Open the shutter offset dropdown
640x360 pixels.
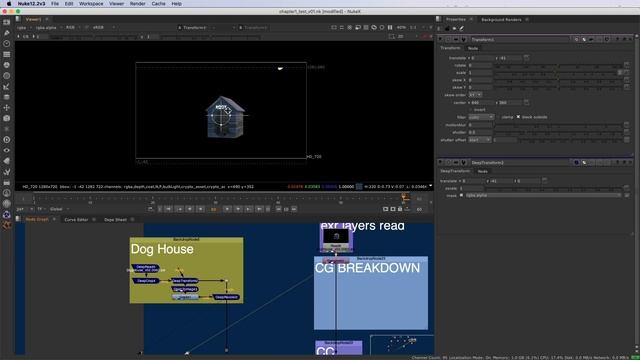[x=480, y=140]
